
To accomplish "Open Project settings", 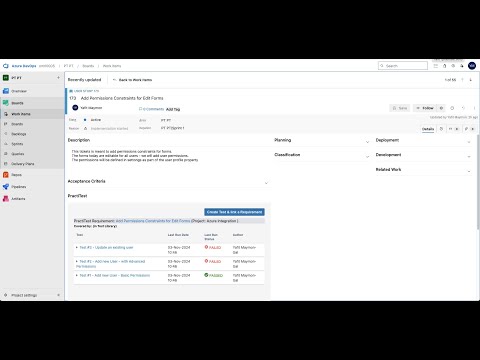I will click(24, 295).
